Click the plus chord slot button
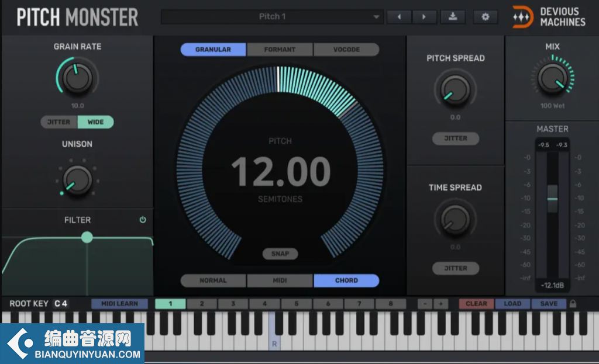The image size is (599, 364). tap(441, 304)
